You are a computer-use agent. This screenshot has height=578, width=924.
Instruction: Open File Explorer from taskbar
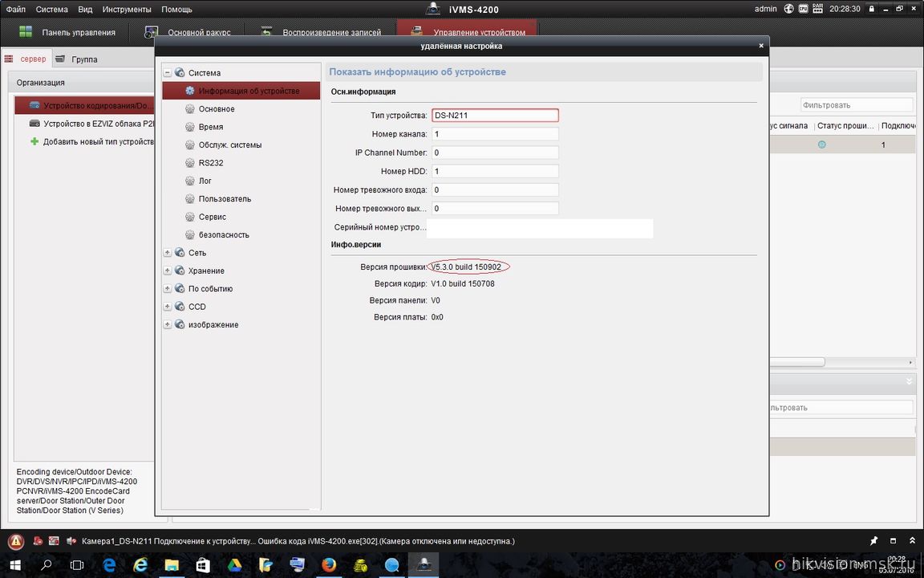(172, 565)
